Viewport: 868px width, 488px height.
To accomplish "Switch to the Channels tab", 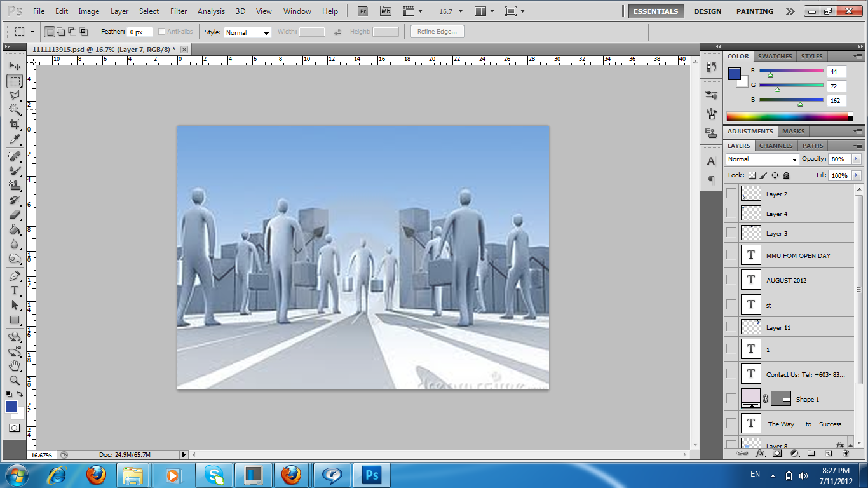I will 775,146.
